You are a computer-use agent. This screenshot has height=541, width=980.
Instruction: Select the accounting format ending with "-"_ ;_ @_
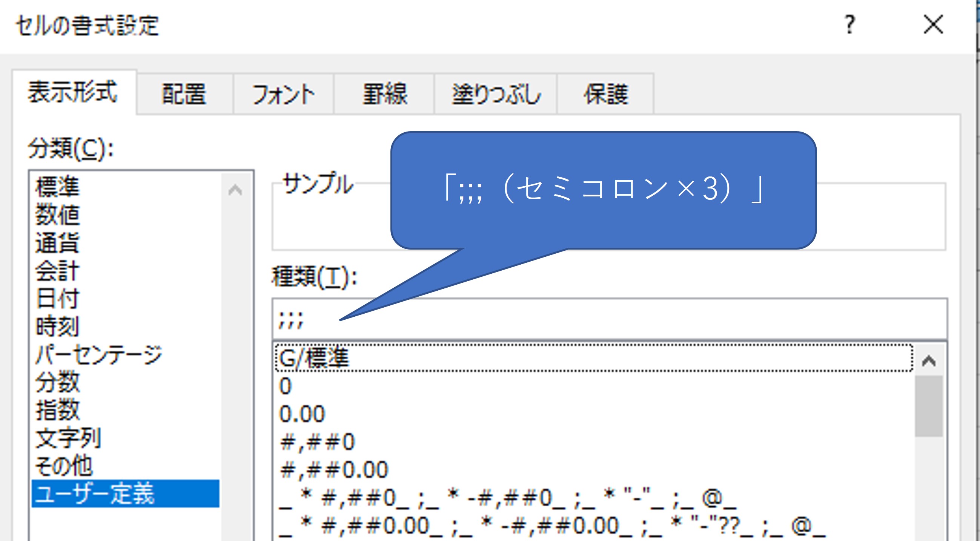coord(594,498)
